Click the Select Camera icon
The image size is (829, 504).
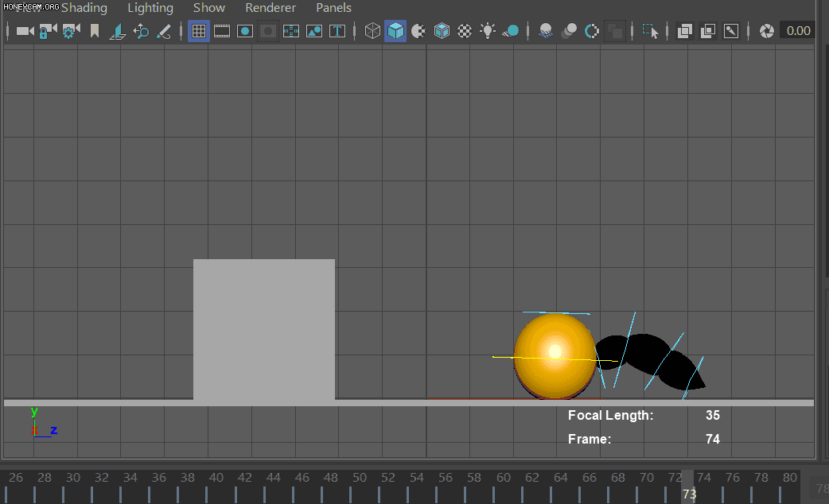[x=25, y=31]
